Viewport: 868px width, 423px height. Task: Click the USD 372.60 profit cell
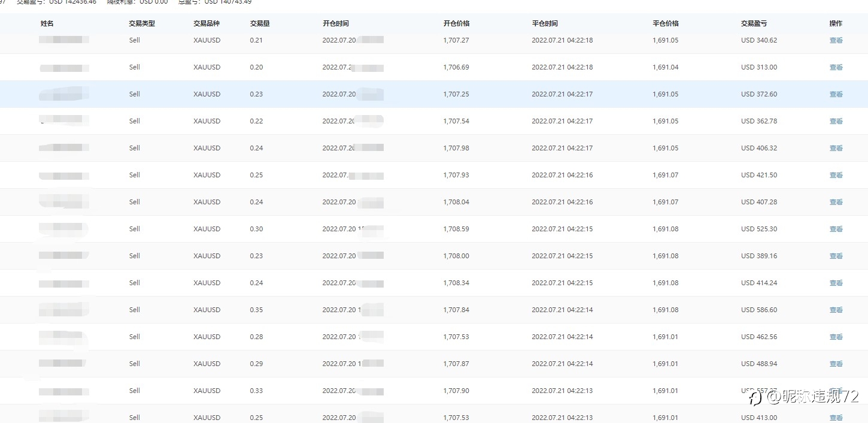(x=759, y=94)
